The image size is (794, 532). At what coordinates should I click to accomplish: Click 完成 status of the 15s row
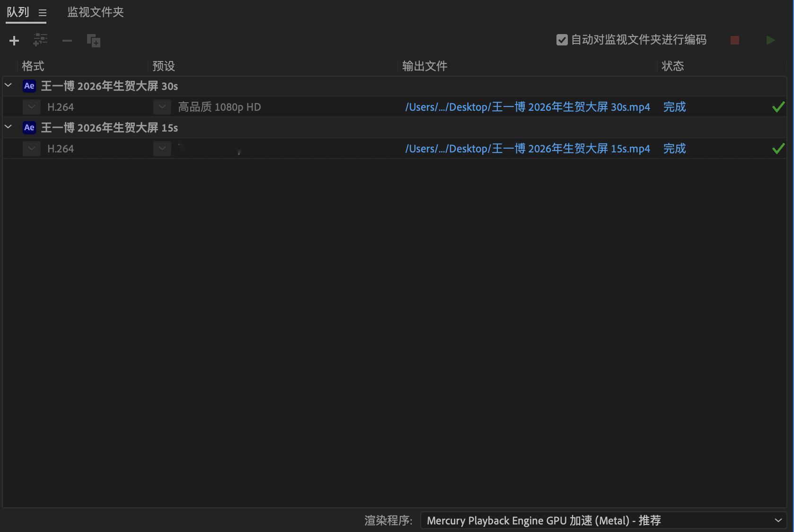click(674, 149)
